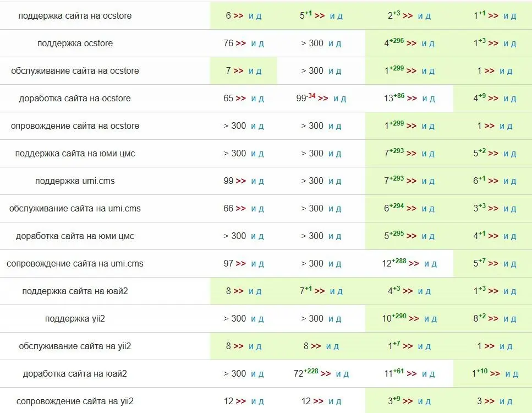
Task: Open 'и' link after > 300 in поддержка ocstore row
Action: [x=331, y=44]
